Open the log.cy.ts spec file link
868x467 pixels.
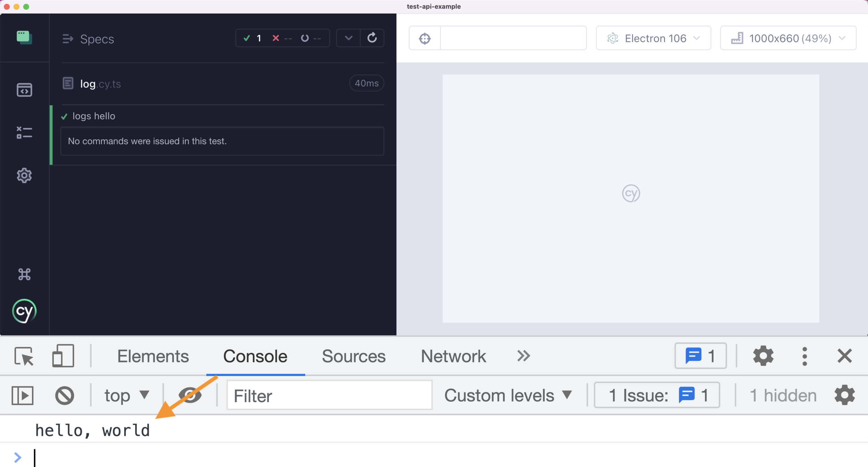(x=100, y=84)
